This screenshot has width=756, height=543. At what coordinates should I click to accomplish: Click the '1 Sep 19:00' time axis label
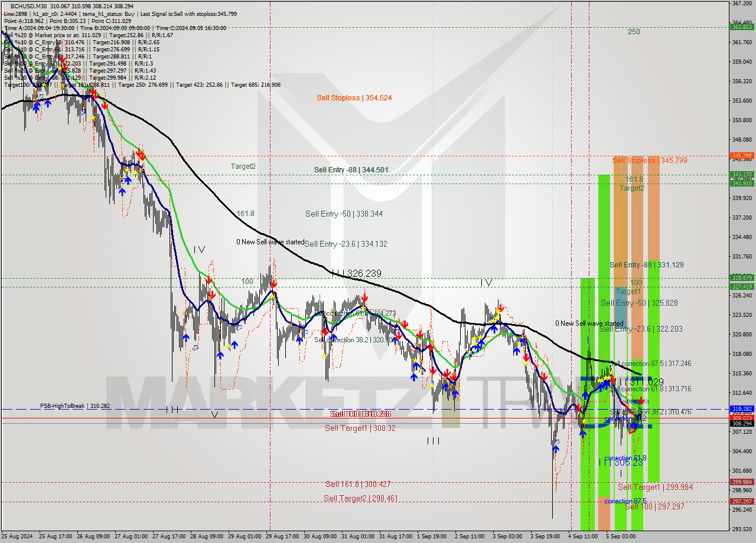point(432,537)
